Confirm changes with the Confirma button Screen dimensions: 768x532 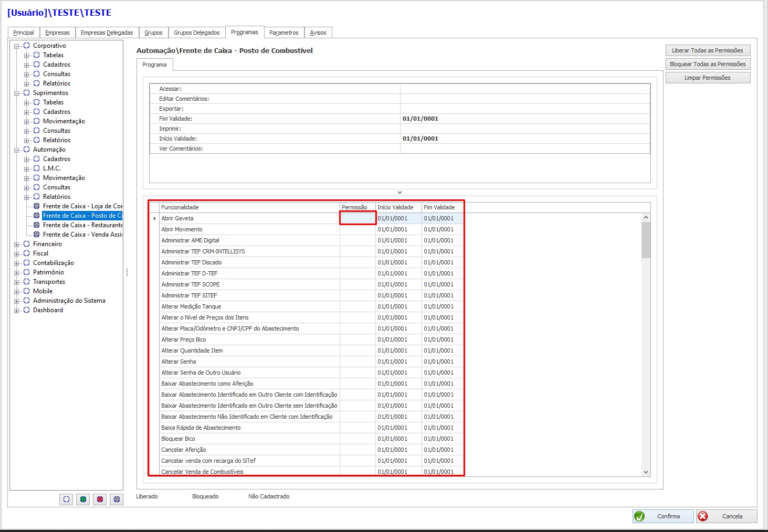pos(663,516)
